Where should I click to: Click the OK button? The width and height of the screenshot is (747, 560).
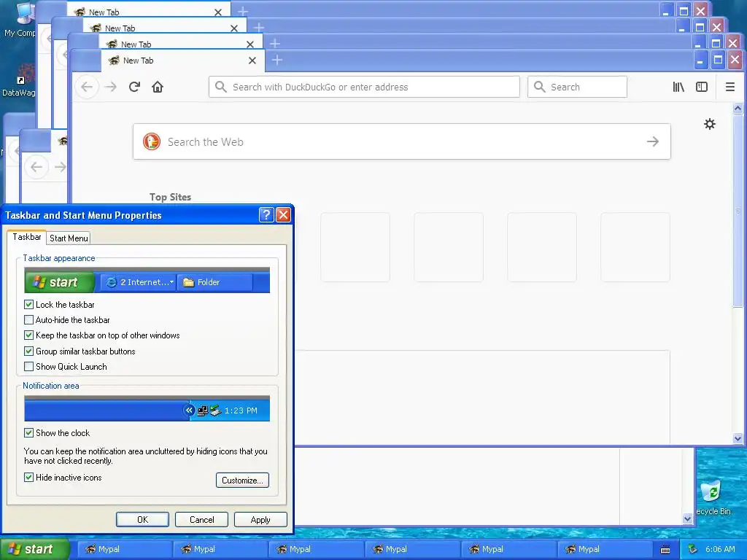coord(142,519)
